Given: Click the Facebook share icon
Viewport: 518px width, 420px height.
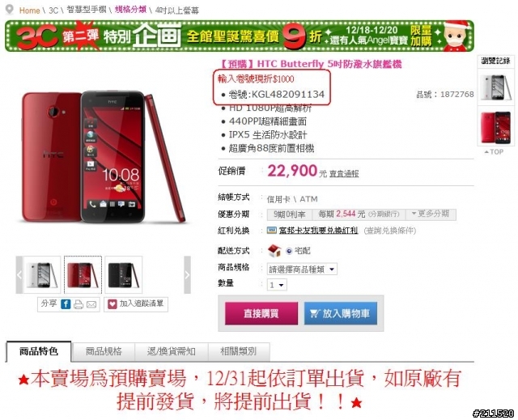Looking at the screenshot, I should 66,304.
